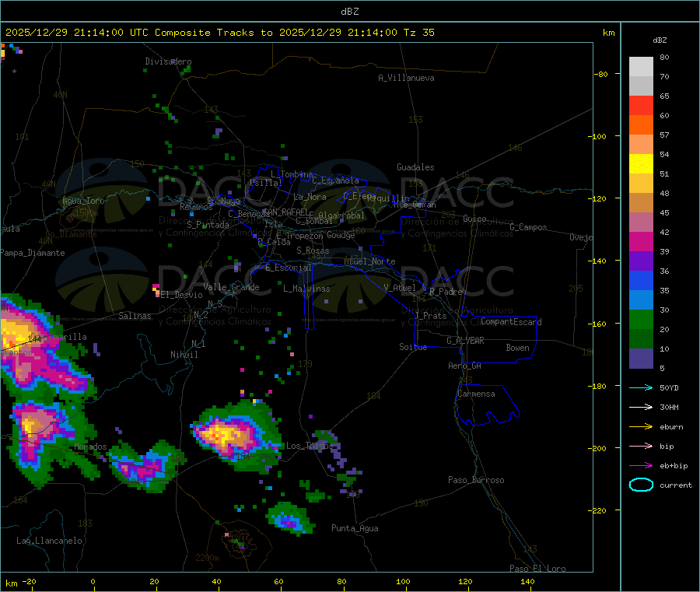Click the L_Malvinas map label
Screen dimensions: 700x592
[306, 289]
